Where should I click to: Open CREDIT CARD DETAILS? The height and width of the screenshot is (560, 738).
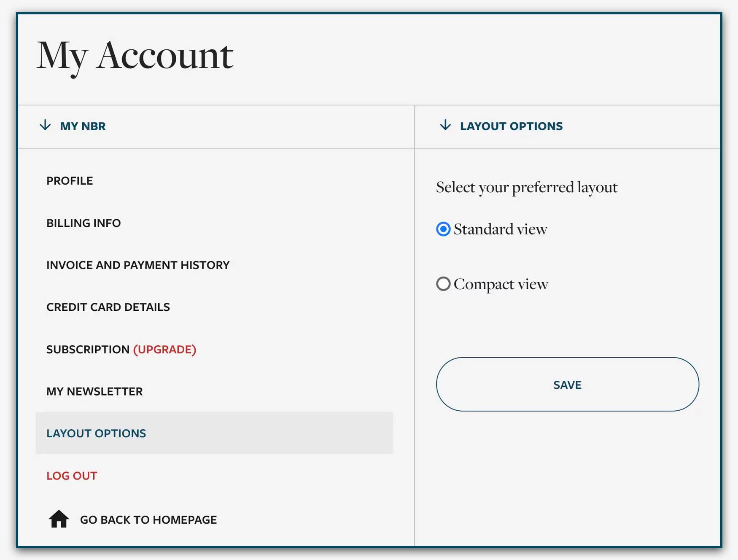108,307
